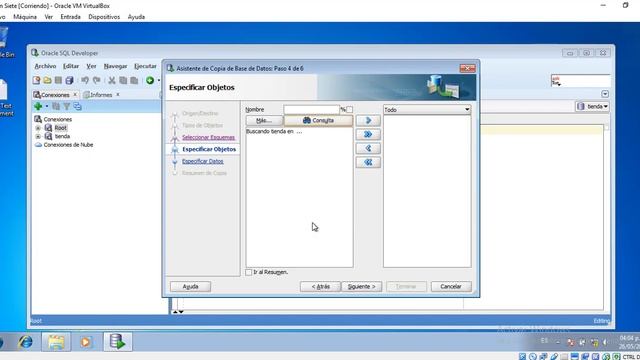
Task: Click the Cut scissors icon in toolbar
Action: click(111, 80)
